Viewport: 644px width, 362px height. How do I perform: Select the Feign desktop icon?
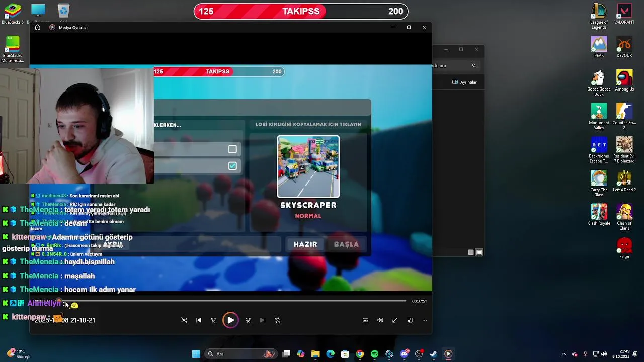(x=624, y=248)
